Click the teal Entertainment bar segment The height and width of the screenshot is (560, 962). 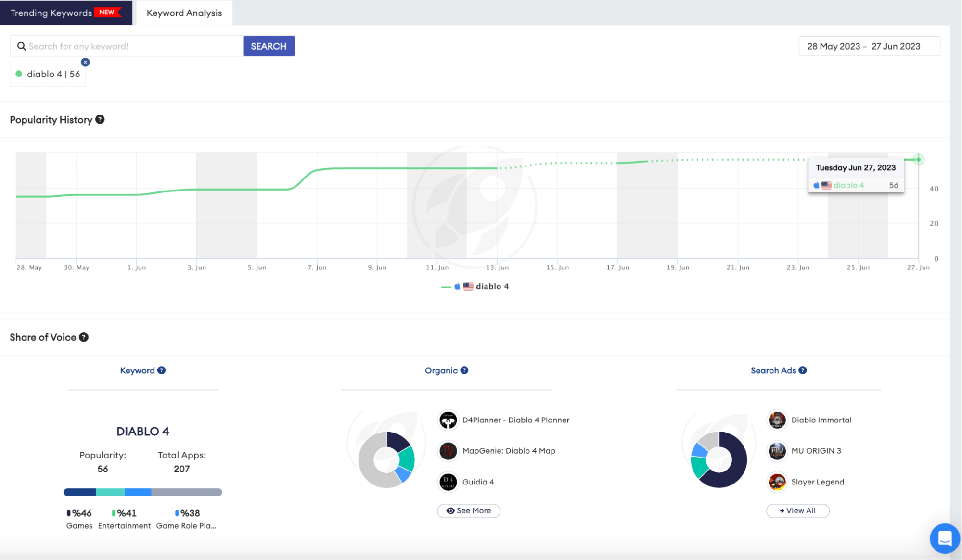[x=110, y=492]
